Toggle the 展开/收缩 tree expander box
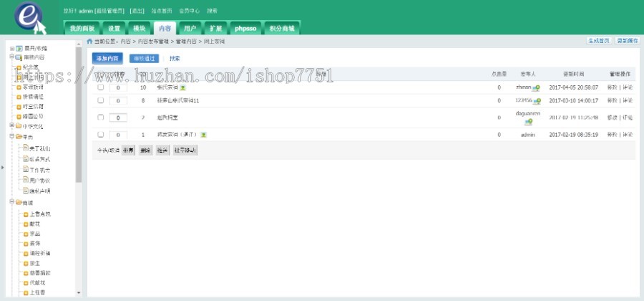 point(12,49)
